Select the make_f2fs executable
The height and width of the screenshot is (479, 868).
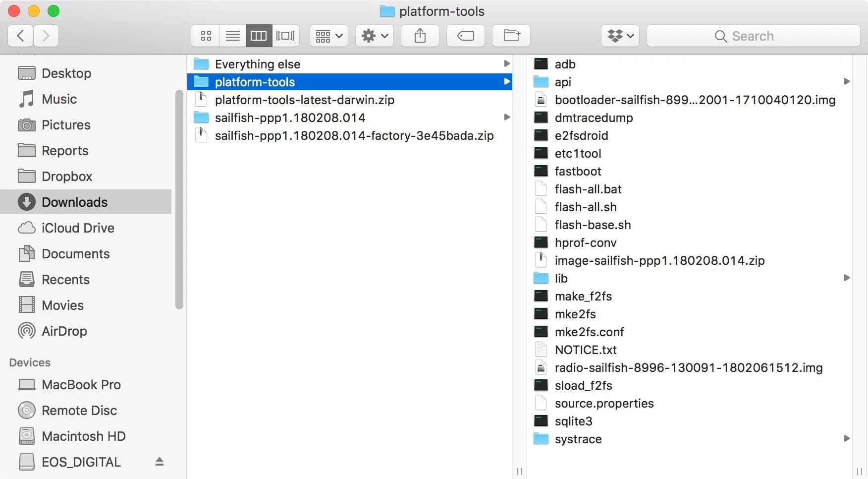[x=690, y=296]
